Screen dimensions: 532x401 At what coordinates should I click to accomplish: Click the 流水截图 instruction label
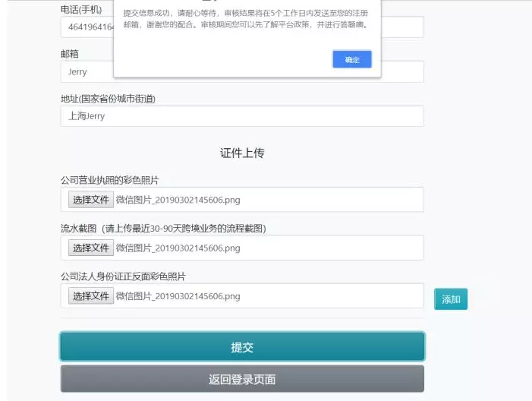(x=163, y=228)
